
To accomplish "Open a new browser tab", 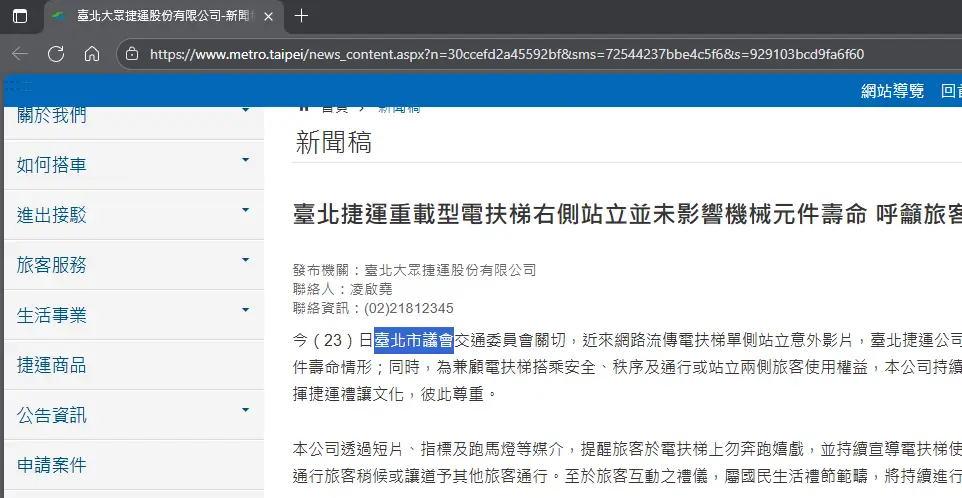I will pos(301,16).
